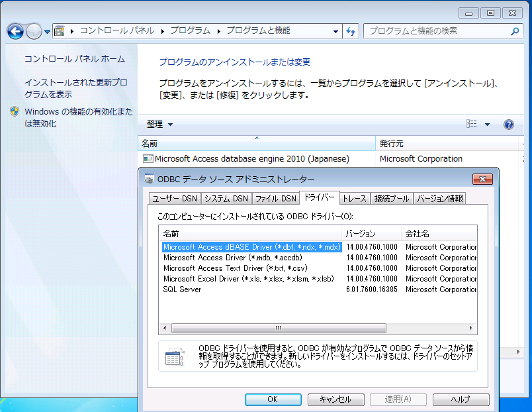Select SQL Server driver row

[x=182, y=289]
